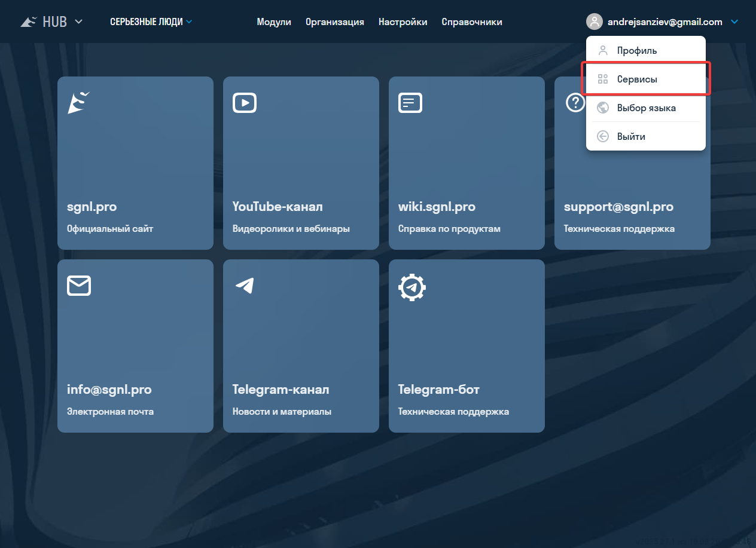Click the HUB logo in top left
The height and width of the screenshot is (548, 756).
point(44,22)
